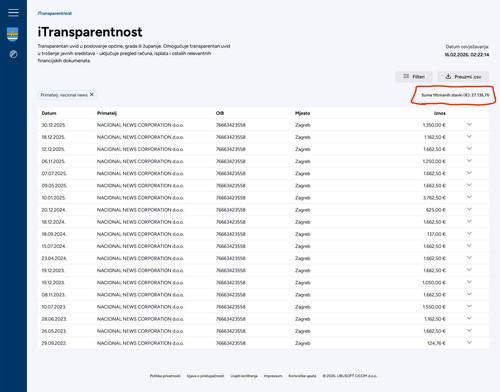Expand the 28.06.2023. payment row

click(x=469, y=318)
